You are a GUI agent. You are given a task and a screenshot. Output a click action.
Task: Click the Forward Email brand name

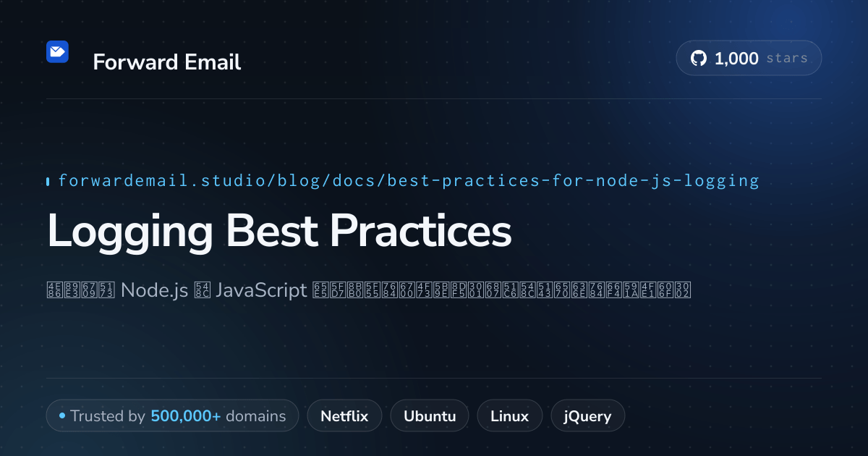click(167, 62)
